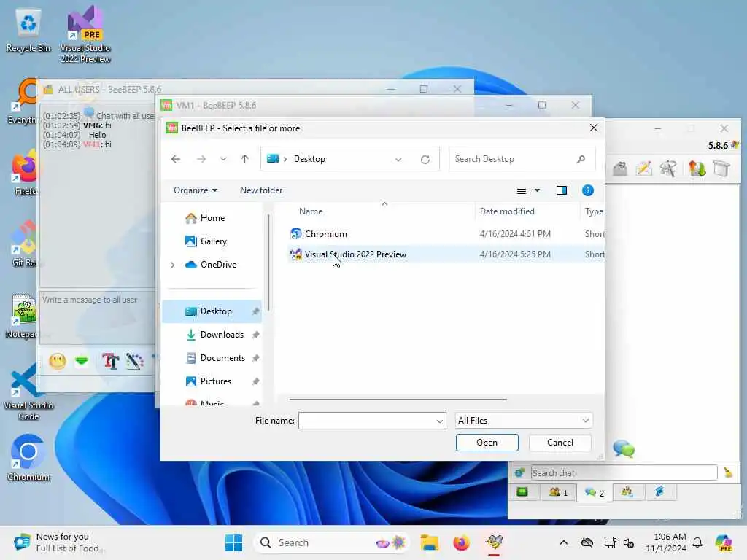Select Home in the navigation pane
Screen dimensions: 747x560
point(212,218)
